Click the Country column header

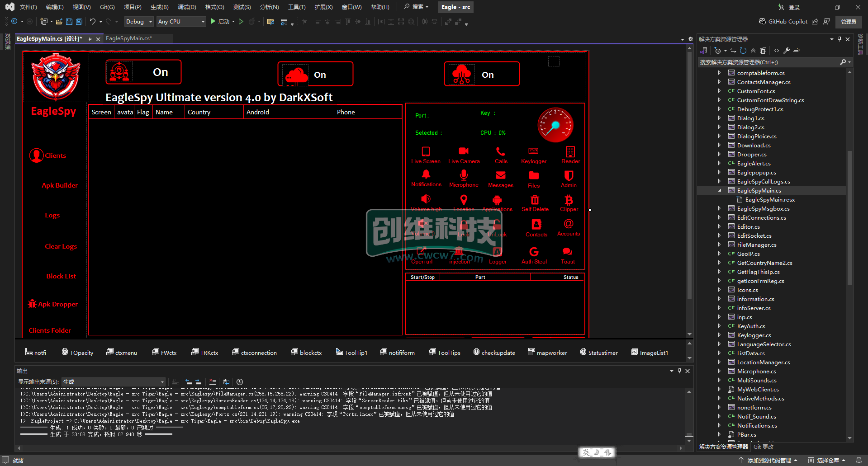[214, 112]
